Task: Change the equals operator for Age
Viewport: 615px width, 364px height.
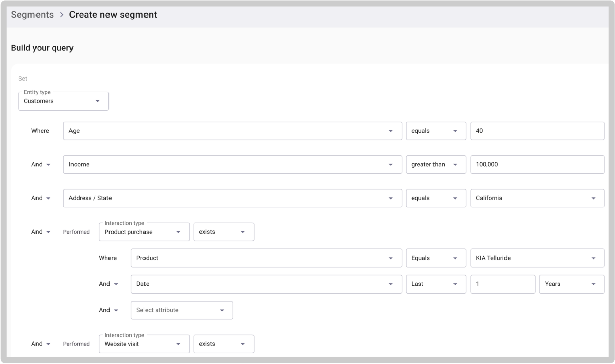Action: tap(435, 131)
